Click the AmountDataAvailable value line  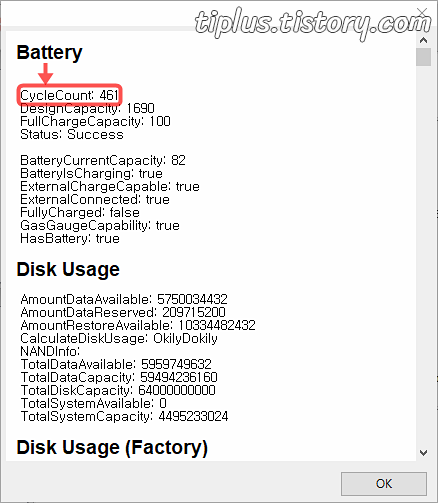124,299
